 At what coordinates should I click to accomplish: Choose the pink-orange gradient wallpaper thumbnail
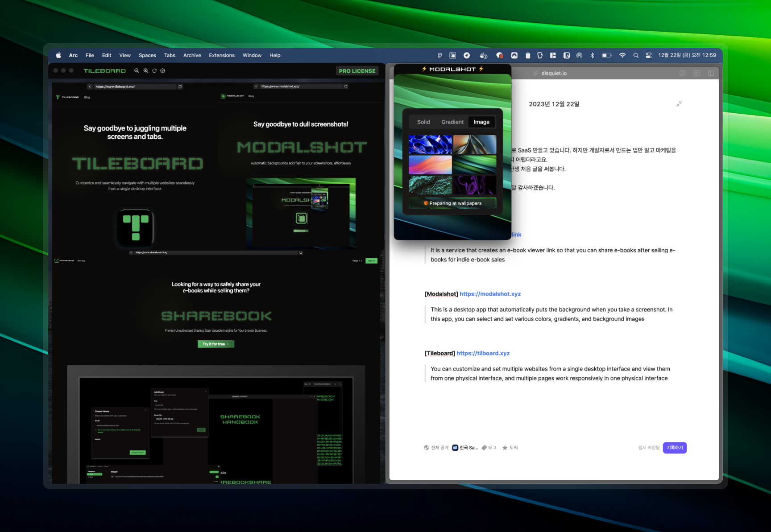click(430, 165)
